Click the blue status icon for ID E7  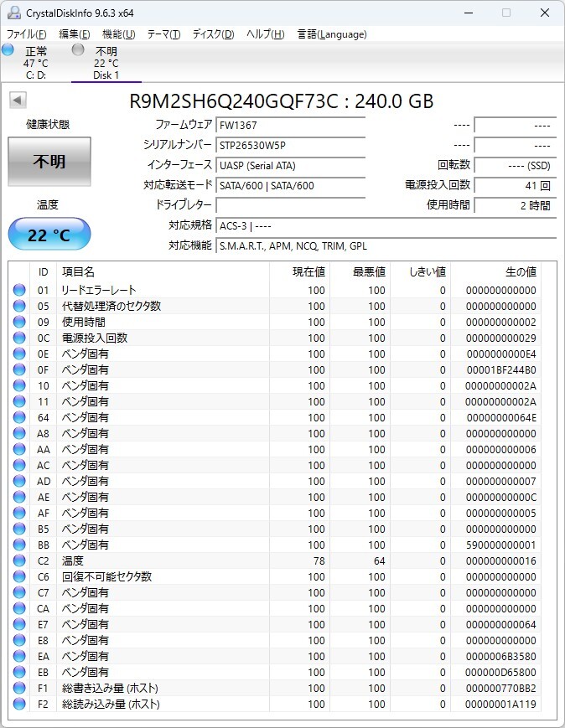pyautogui.click(x=19, y=624)
